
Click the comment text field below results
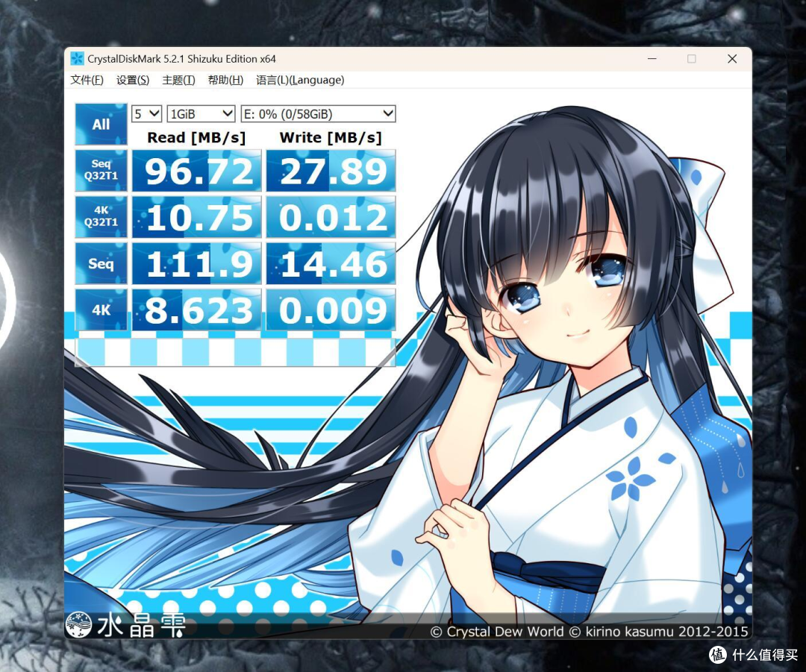pos(235,352)
